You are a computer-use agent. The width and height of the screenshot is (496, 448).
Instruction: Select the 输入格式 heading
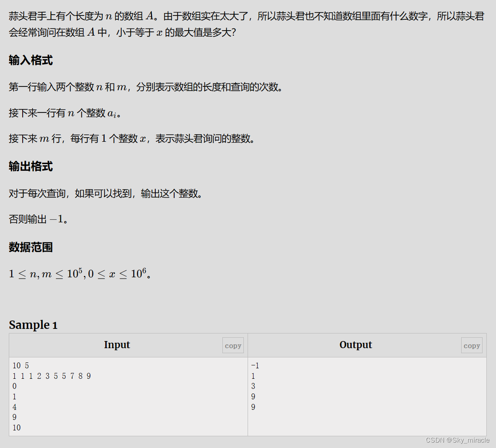pyautogui.click(x=31, y=60)
